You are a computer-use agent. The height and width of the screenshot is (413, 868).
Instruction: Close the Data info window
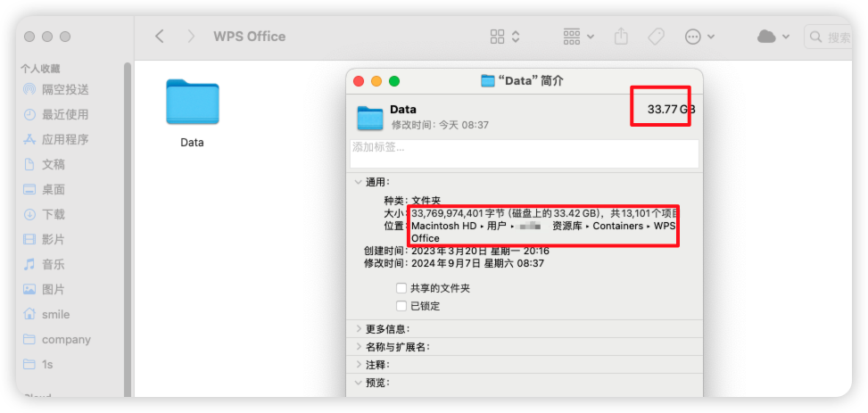point(359,81)
